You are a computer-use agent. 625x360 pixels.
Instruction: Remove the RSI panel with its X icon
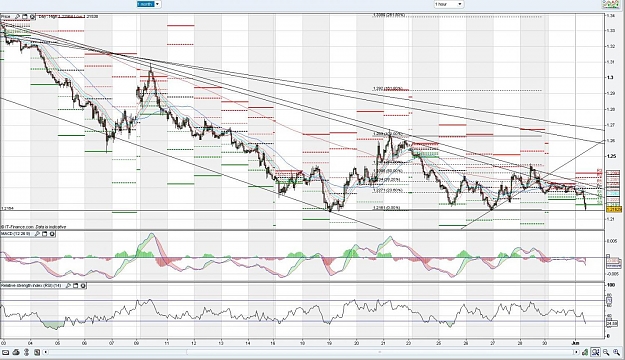[83, 285]
